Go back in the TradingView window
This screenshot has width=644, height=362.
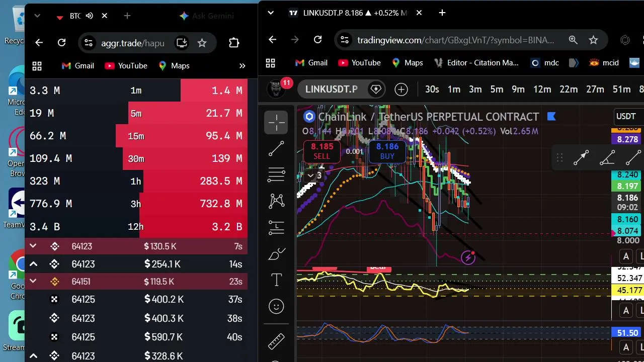[x=272, y=40]
